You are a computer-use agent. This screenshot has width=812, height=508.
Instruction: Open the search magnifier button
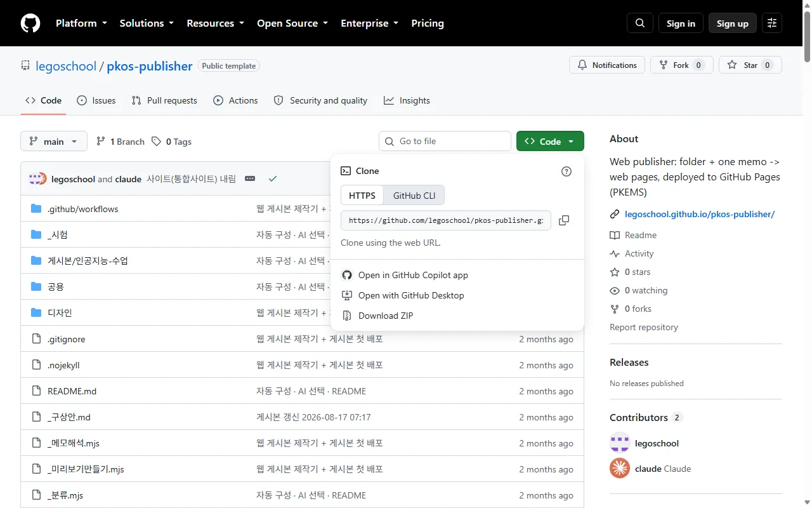point(640,23)
